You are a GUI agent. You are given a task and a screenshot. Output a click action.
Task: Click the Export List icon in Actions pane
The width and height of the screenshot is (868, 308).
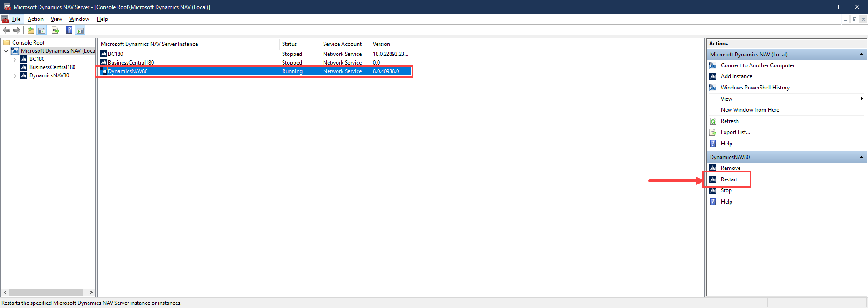pyautogui.click(x=713, y=132)
